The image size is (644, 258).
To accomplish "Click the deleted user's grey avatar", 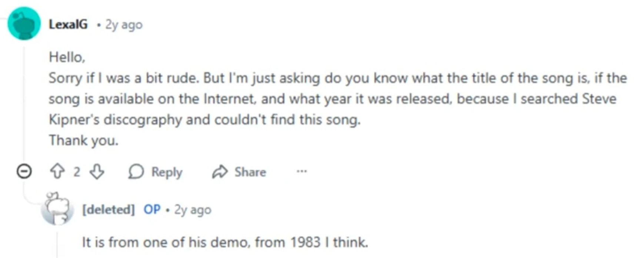I will tap(57, 209).
